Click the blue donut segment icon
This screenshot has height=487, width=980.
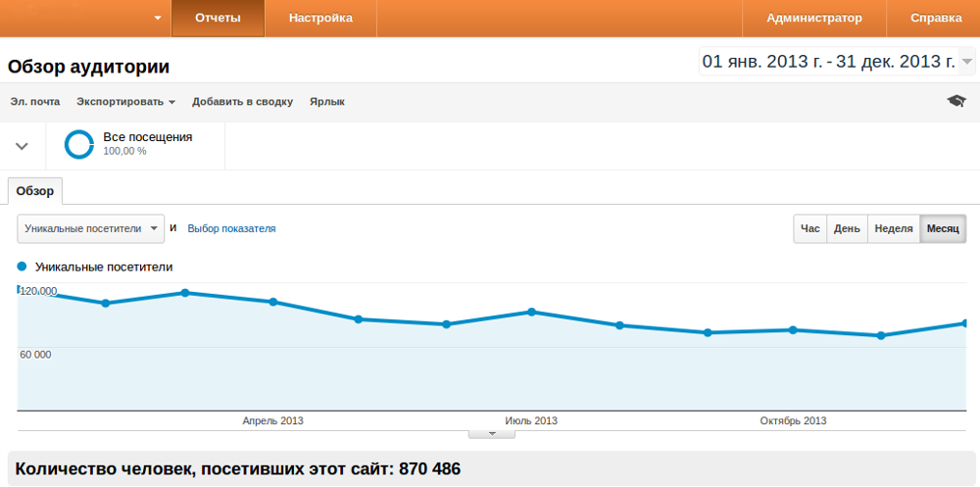pyautogui.click(x=78, y=144)
